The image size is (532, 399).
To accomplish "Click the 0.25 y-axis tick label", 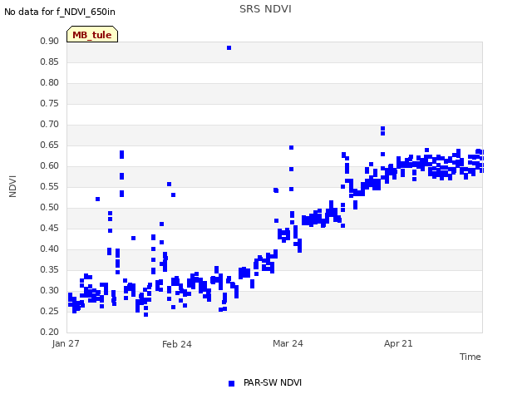I will point(49,311).
